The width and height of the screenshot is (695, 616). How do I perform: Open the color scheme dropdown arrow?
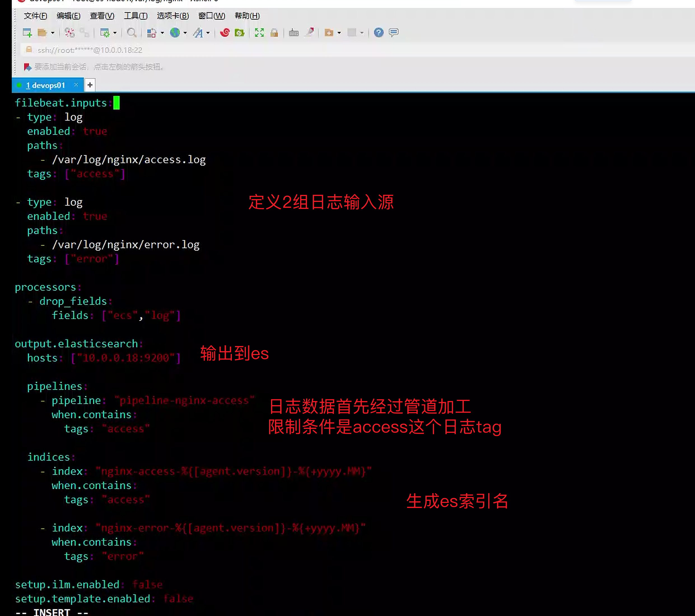[162, 33]
